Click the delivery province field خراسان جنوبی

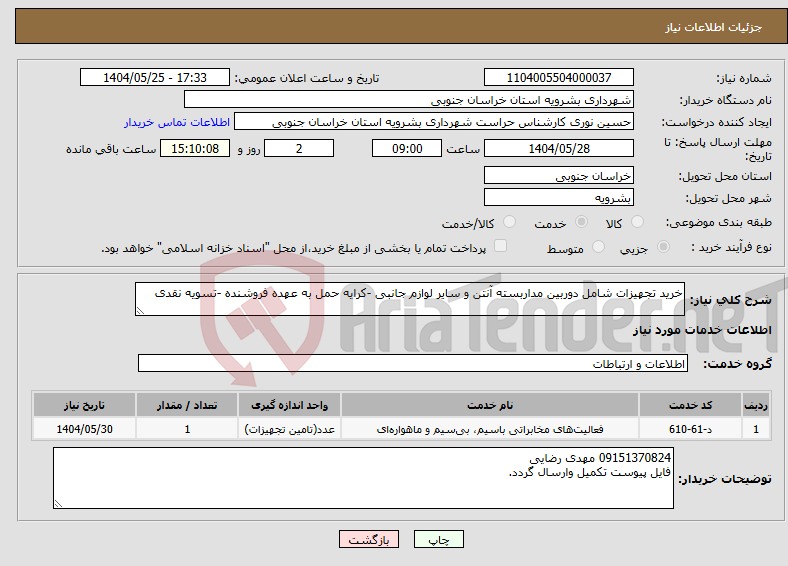[x=559, y=175]
